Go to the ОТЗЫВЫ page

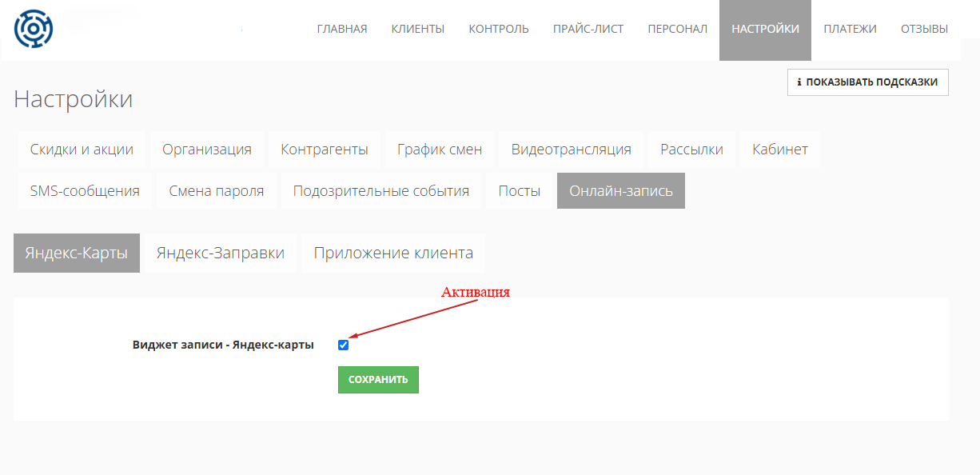pyautogui.click(x=924, y=29)
